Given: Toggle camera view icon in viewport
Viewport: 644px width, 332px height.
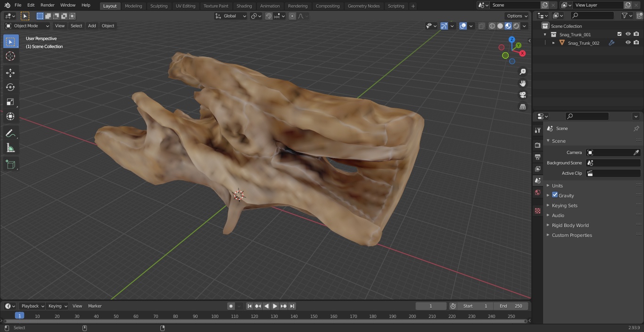Looking at the screenshot, I should pos(522,95).
